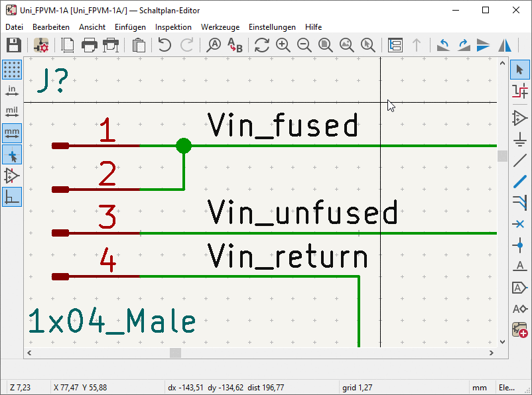Screen dimensions: 532x395
Task: Pick the draw bus tool
Action: [520, 182]
